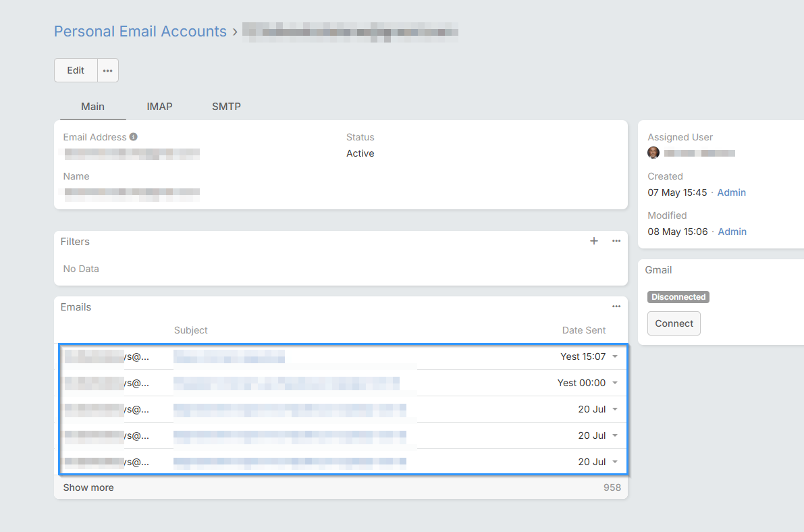Viewport: 804px width, 532px height.
Task: Click the Yest 15:07 date cell
Action: [x=583, y=356]
